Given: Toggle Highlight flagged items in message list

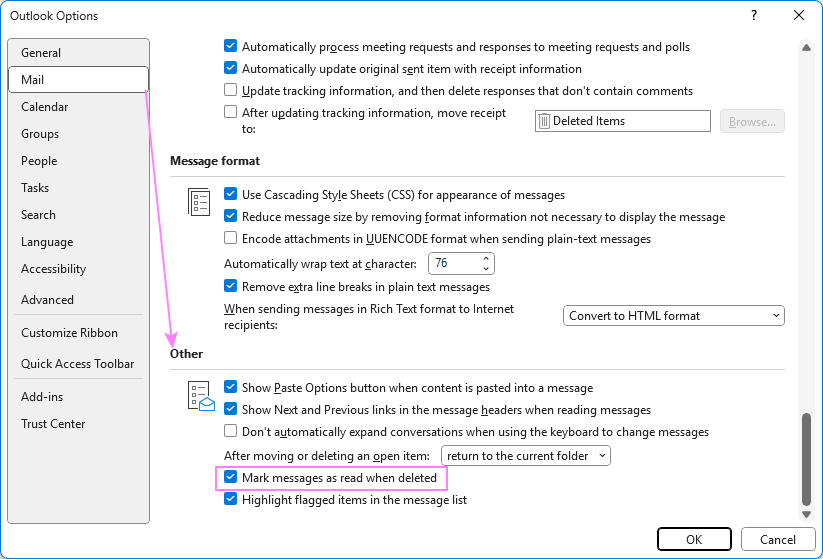Looking at the screenshot, I should (x=231, y=500).
